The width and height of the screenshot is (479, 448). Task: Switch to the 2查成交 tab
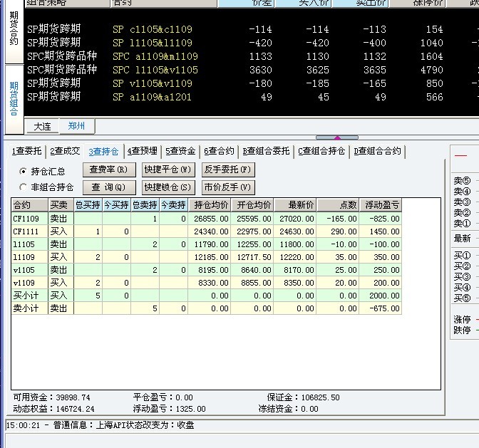65,151
